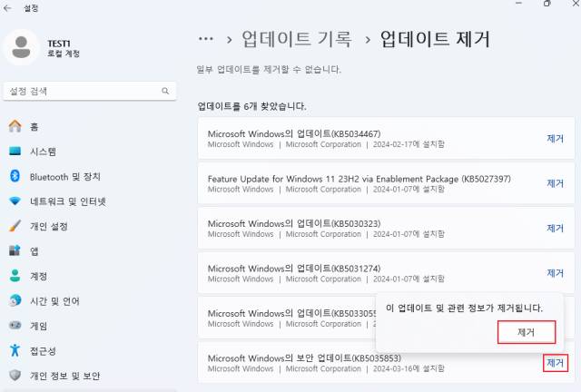Select the Feature Update for Windows 11 23H2 title
The image size is (581, 392).
tap(359, 179)
